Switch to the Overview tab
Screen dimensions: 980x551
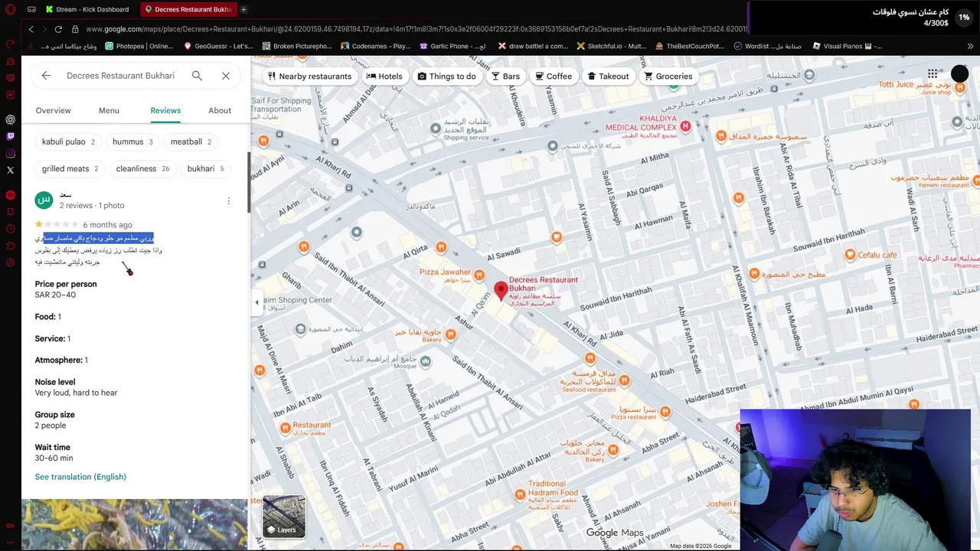pyautogui.click(x=53, y=110)
